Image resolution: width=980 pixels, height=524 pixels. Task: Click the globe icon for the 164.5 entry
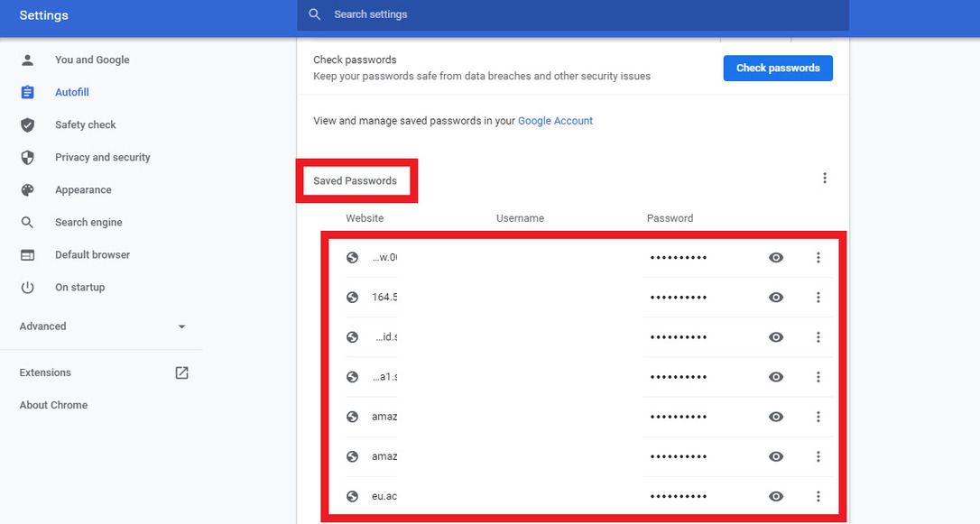tap(353, 298)
